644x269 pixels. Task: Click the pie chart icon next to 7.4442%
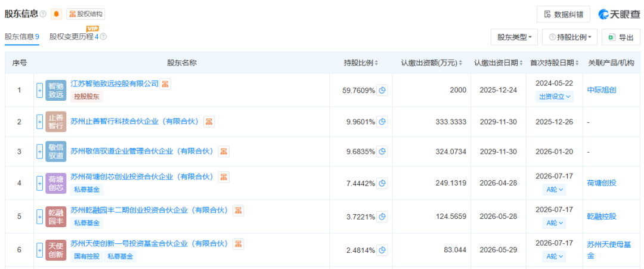click(382, 183)
